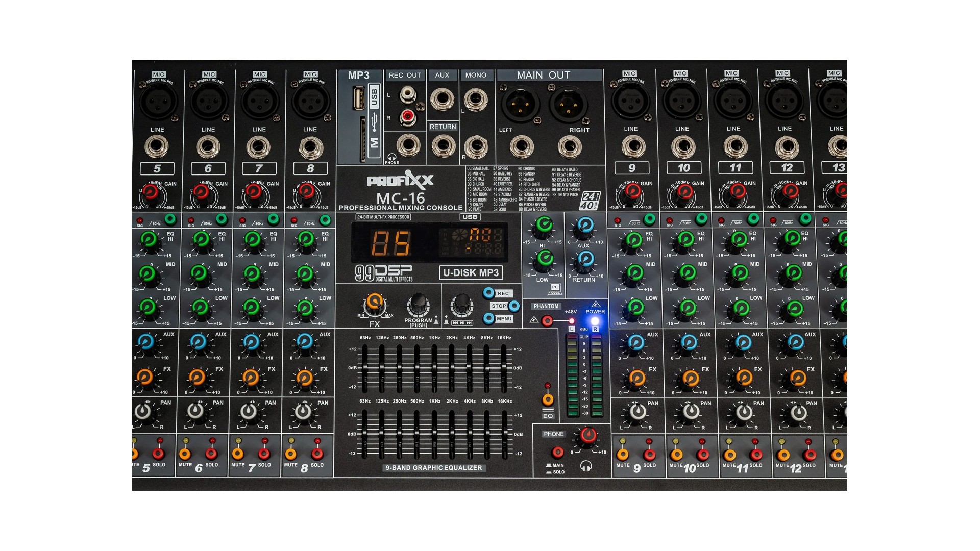980x551 pixels.
Task: Click the master HI green knob
Action: click(544, 225)
